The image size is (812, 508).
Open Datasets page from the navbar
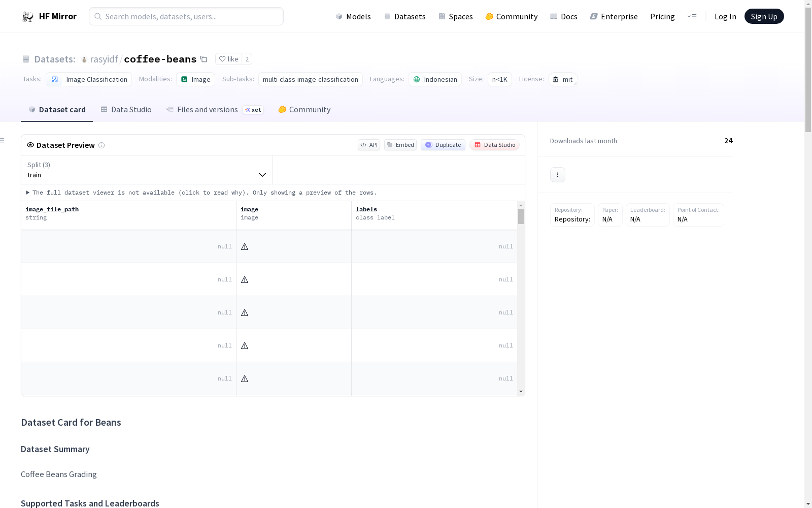click(x=404, y=16)
